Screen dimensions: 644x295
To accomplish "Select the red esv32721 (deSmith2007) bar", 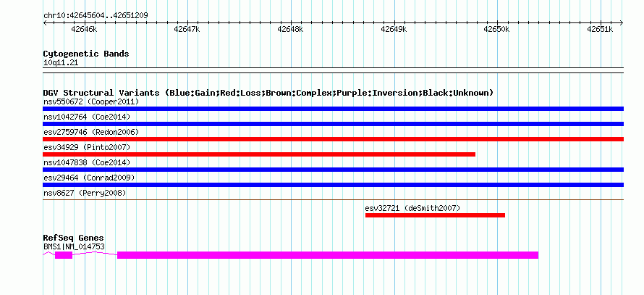I will click(x=435, y=215).
